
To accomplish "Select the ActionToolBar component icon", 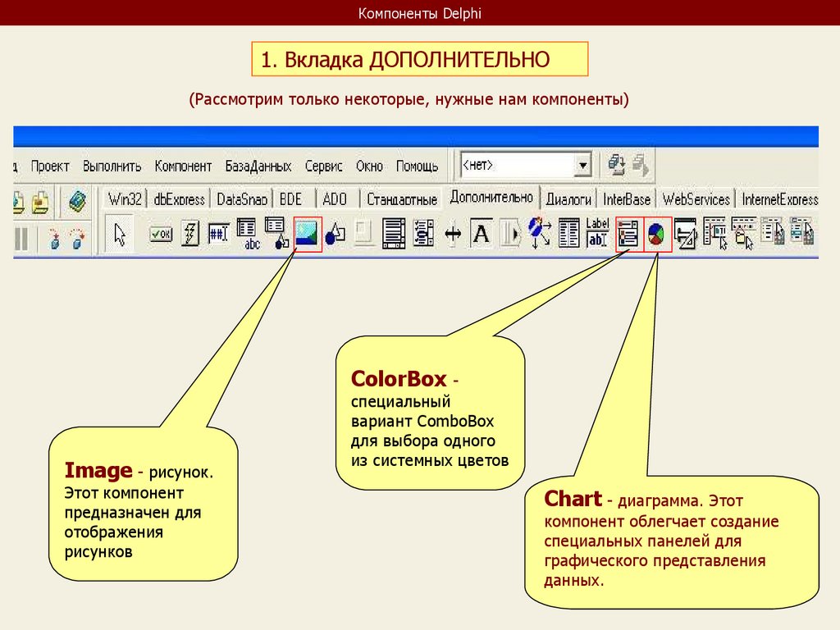I will click(743, 234).
